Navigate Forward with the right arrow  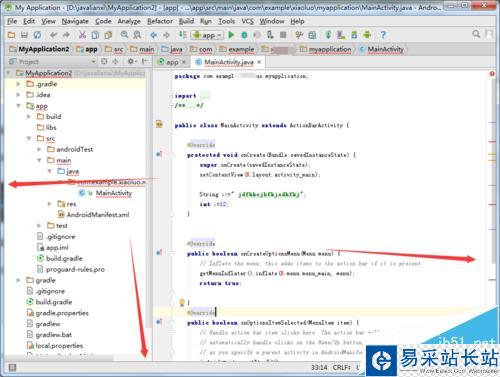(x=166, y=35)
